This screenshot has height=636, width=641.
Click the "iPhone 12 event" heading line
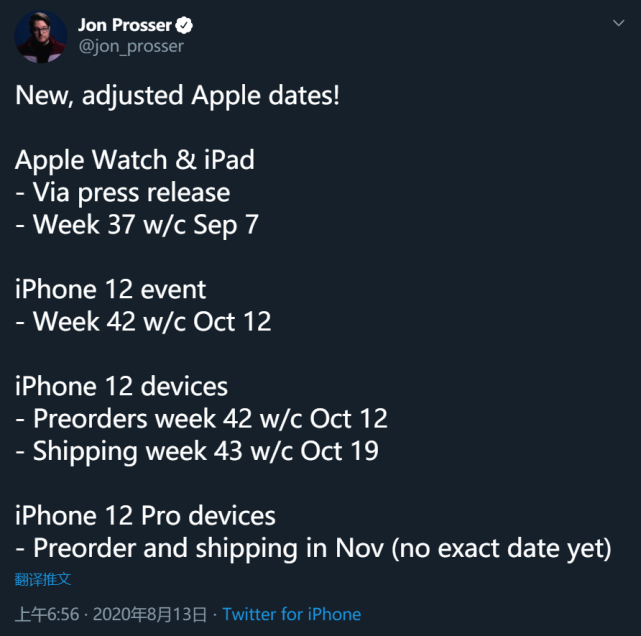point(110,289)
